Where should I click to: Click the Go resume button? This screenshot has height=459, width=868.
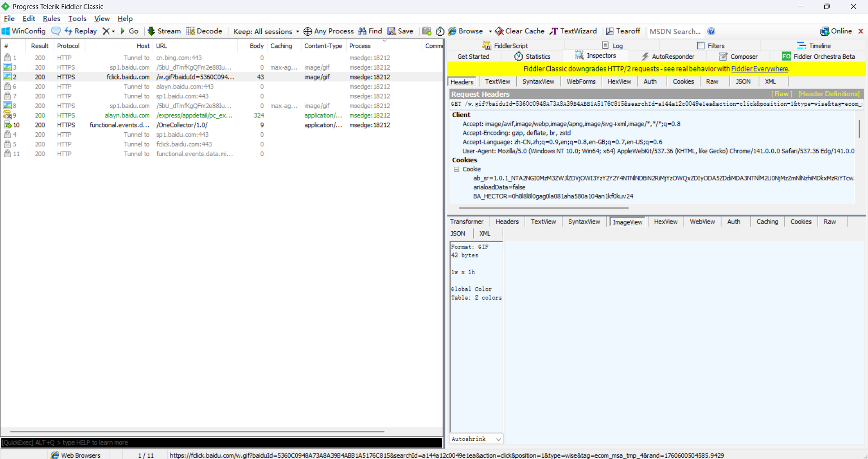point(129,31)
